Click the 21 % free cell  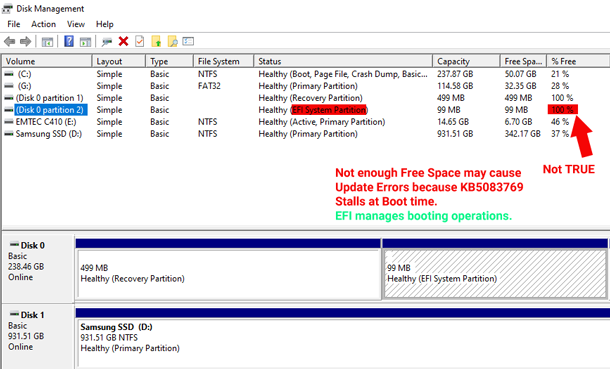(x=560, y=74)
